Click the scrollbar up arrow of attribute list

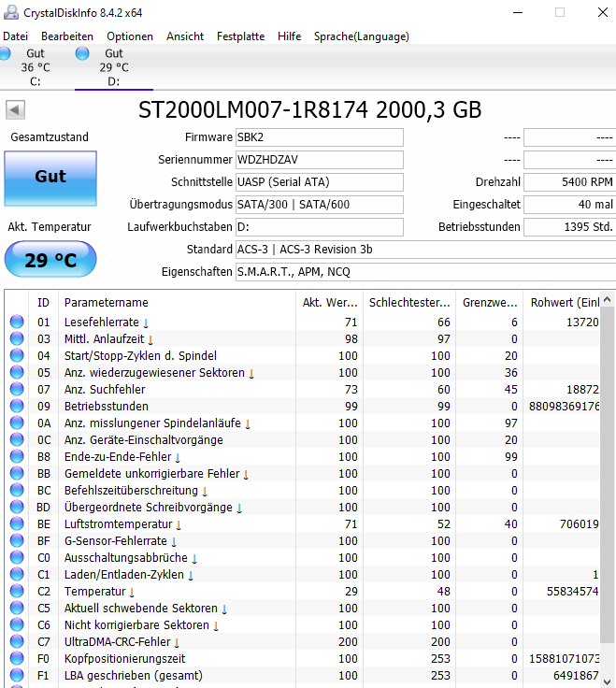point(608,299)
